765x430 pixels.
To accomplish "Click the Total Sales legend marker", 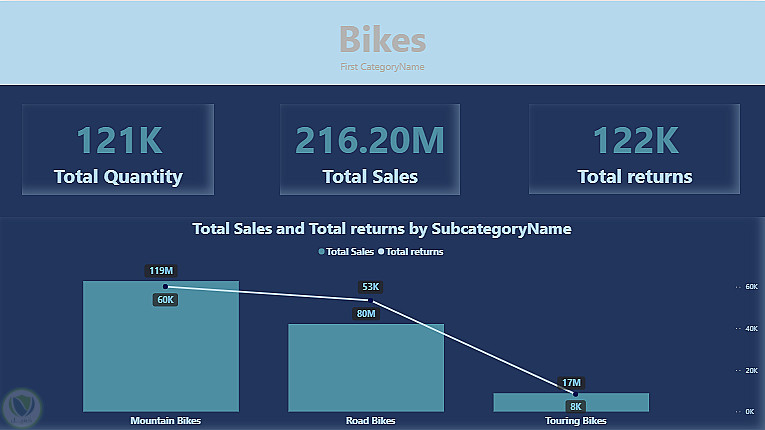I will click(x=321, y=252).
